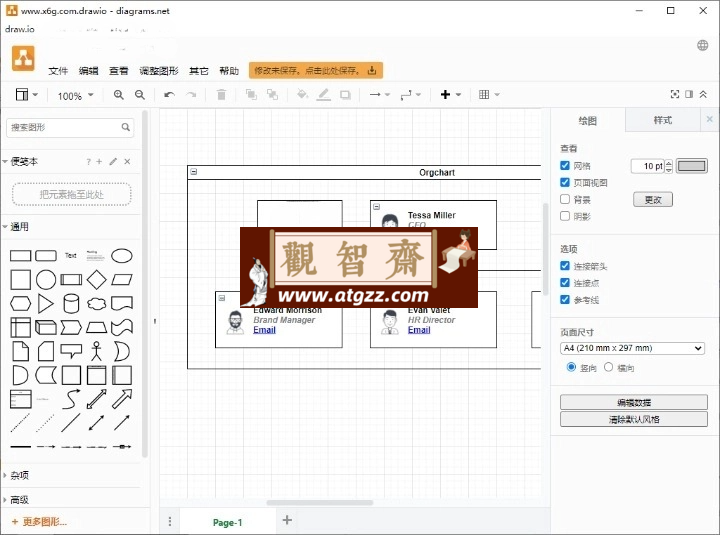Open the File (文件) menu
The image size is (720, 535).
[58, 71]
